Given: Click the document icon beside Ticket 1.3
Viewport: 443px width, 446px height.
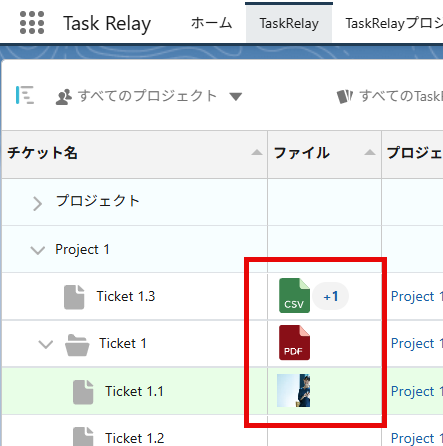Looking at the screenshot, I should pos(74,297).
